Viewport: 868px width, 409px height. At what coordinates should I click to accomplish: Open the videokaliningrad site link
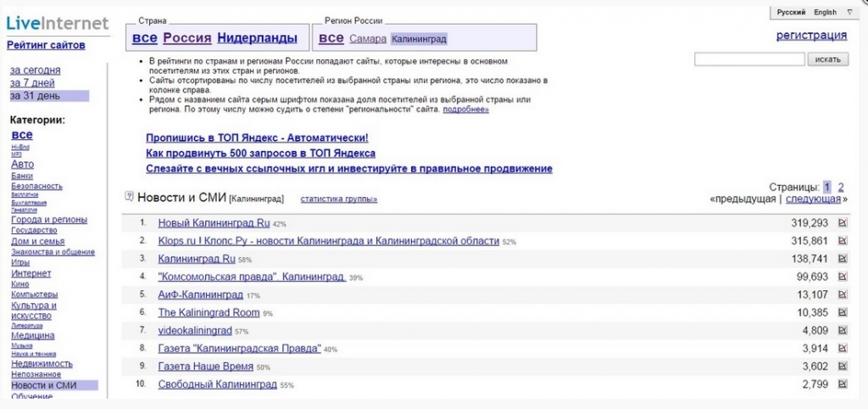(x=195, y=330)
